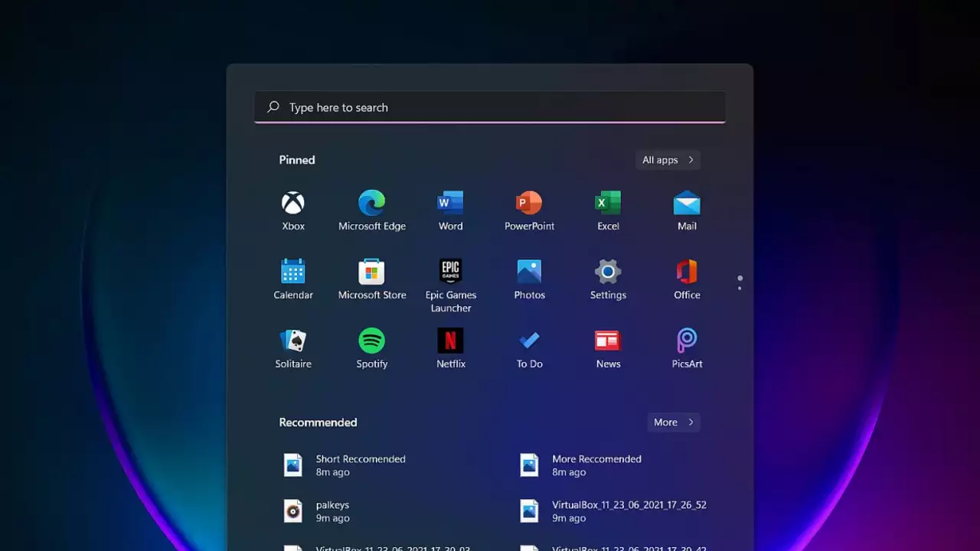Open the Short Reccomended file
This screenshot has height=551, width=980.
(360, 465)
